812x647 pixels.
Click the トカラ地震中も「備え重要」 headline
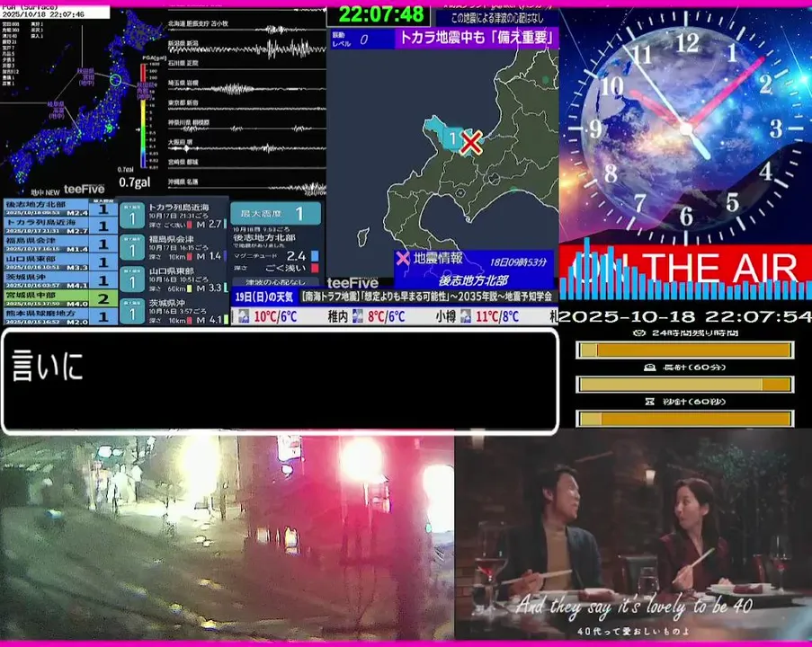click(x=477, y=38)
